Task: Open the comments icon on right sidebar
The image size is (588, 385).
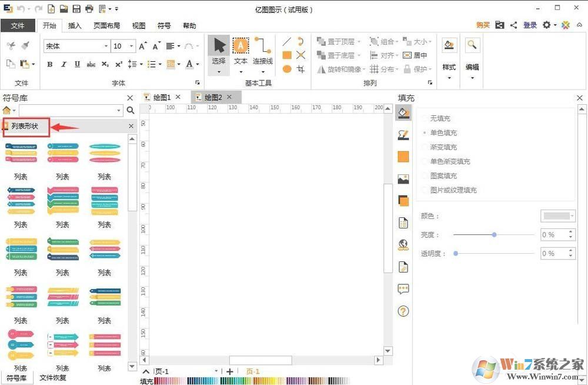Action: pos(403,288)
